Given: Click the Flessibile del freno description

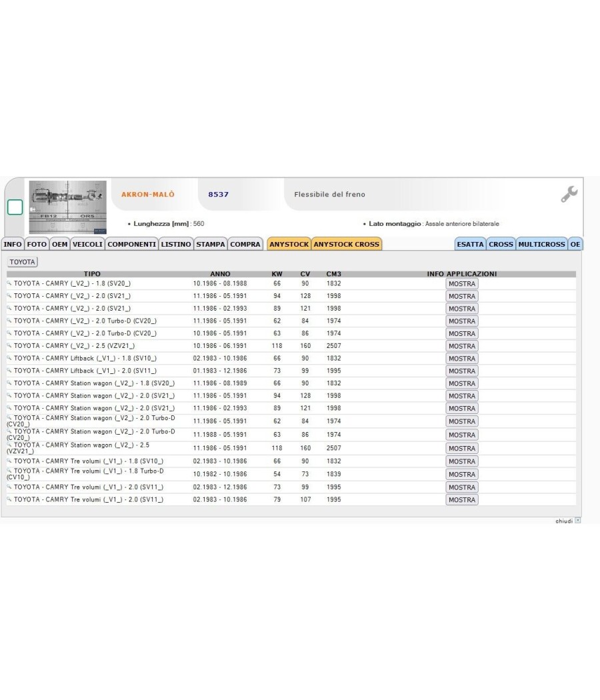Looking at the screenshot, I should (329, 194).
